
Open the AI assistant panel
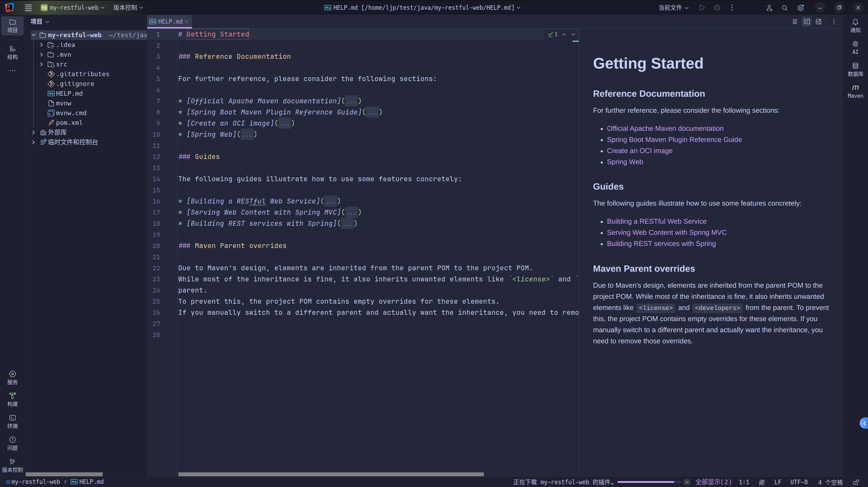pyautogui.click(x=855, y=47)
